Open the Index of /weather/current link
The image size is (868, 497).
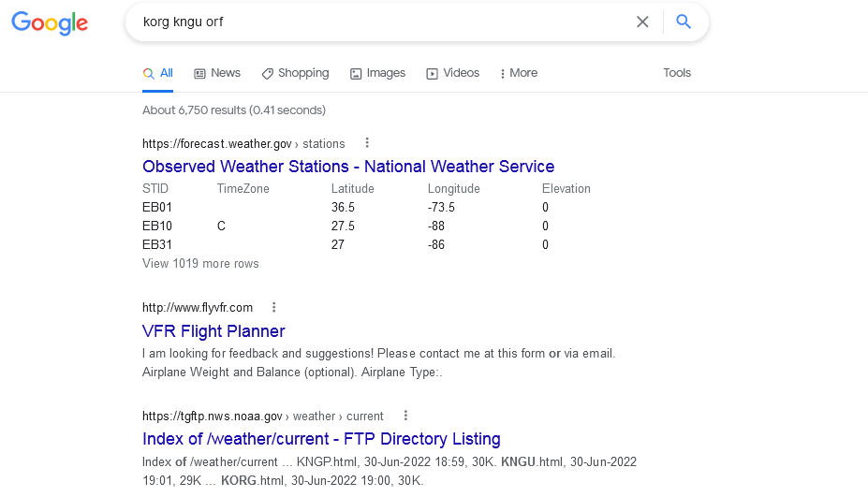(321, 439)
